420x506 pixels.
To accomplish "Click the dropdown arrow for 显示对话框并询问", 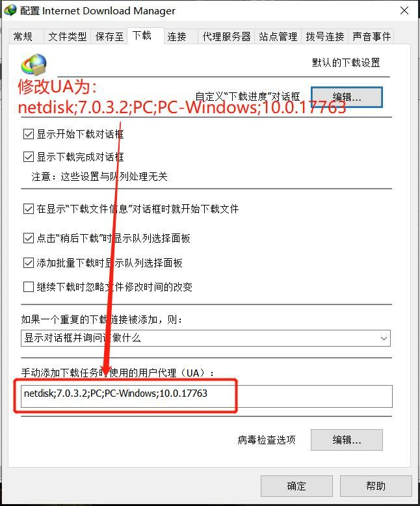I will (x=384, y=338).
